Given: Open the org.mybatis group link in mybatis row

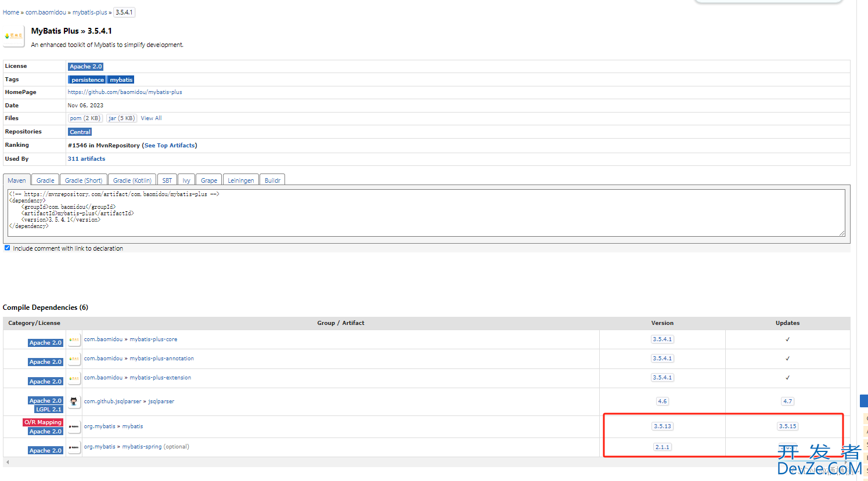Looking at the screenshot, I should (x=100, y=426).
